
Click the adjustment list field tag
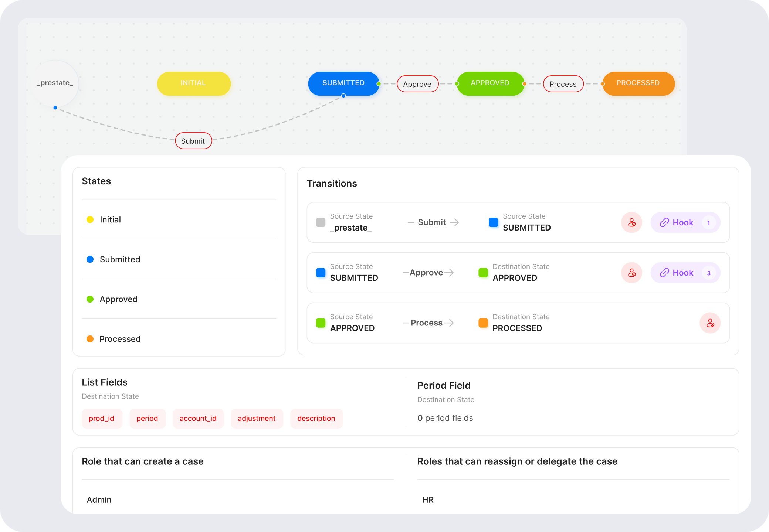[x=257, y=418]
